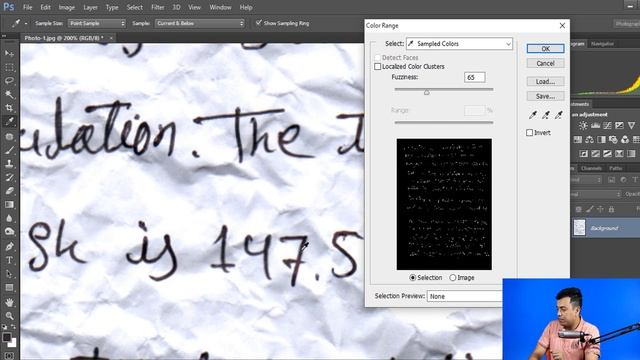Select the Gradient tool
The width and height of the screenshot is (640, 360).
(9, 204)
